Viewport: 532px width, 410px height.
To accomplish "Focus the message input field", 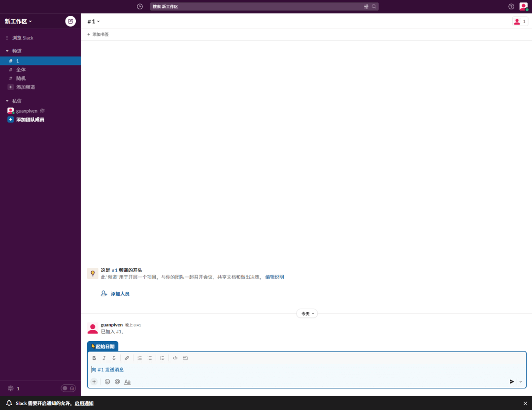I will [x=307, y=370].
